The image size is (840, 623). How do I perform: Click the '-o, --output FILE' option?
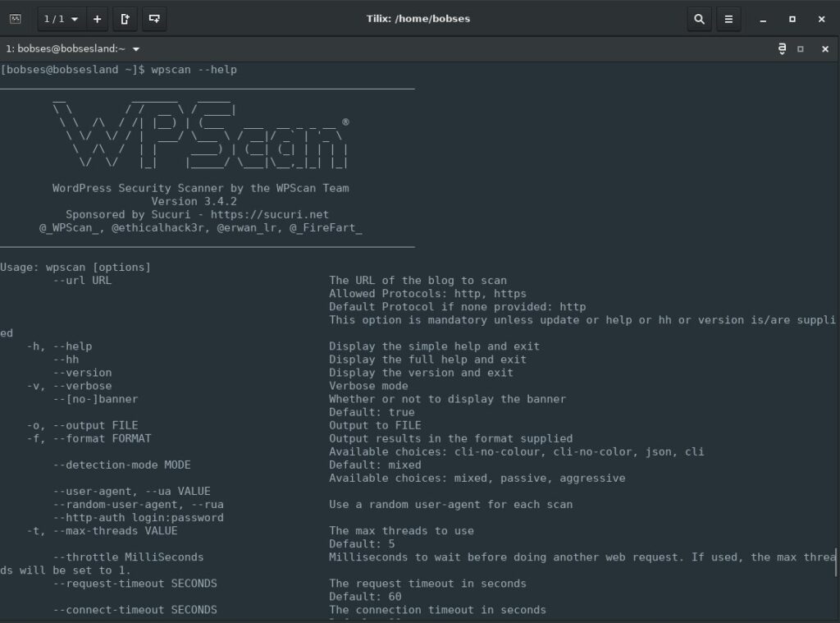(83, 426)
